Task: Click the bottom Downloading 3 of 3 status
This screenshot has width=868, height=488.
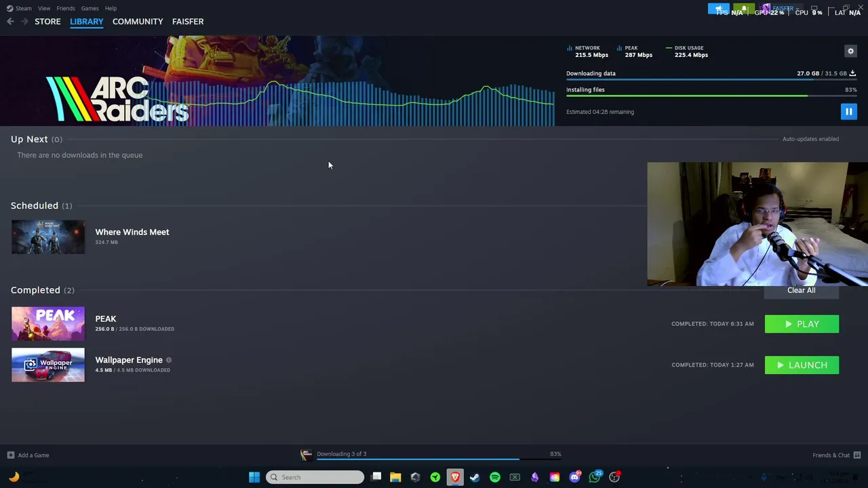Action: pos(341,454)
